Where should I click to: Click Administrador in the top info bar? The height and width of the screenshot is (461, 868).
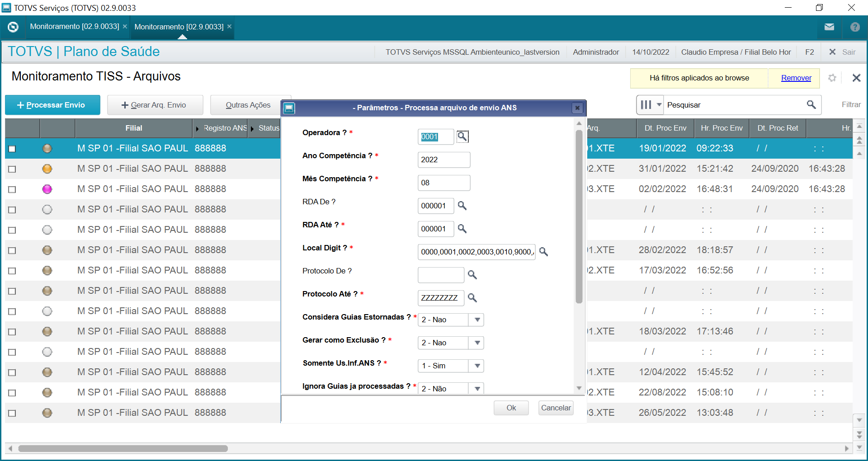click(x=596, y=52)
